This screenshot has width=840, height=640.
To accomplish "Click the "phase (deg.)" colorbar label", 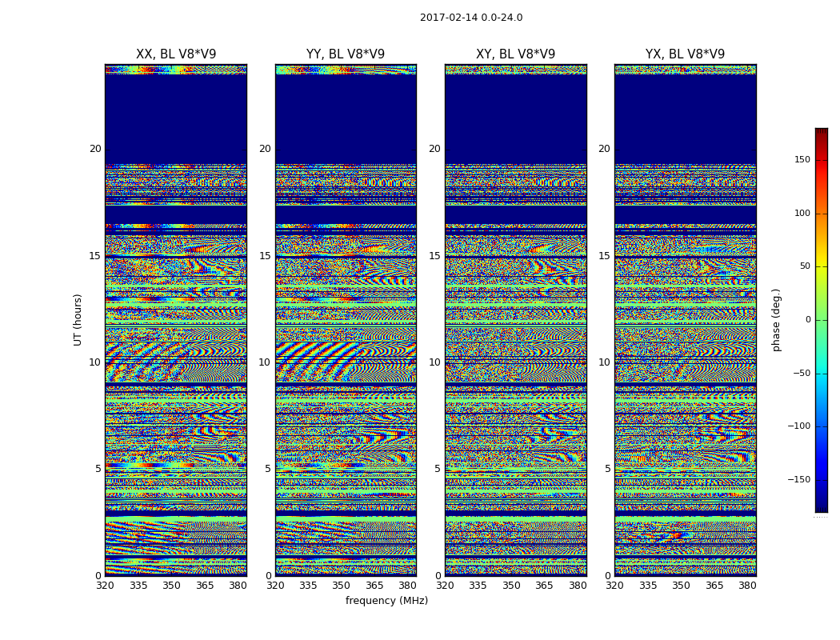I will click(x=776, y=320).
